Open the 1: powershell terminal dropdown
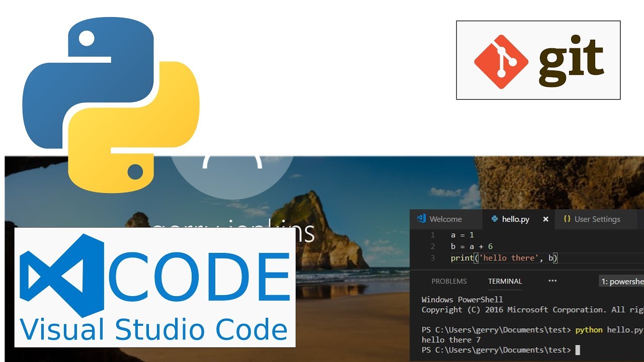644x362 pixels. (x=622, y=282)
